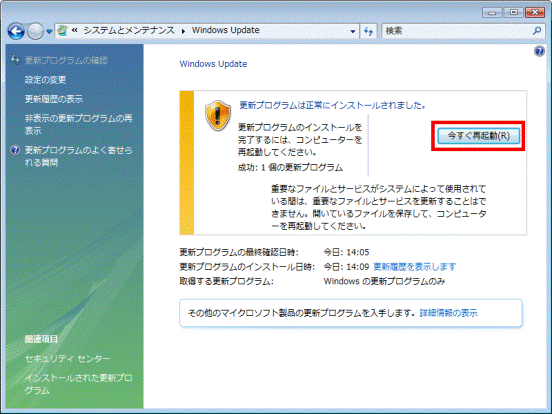Viewport: 552px width, 414px height.
Task: Click the yellow warning shield icon
Action: click(218, 115)
